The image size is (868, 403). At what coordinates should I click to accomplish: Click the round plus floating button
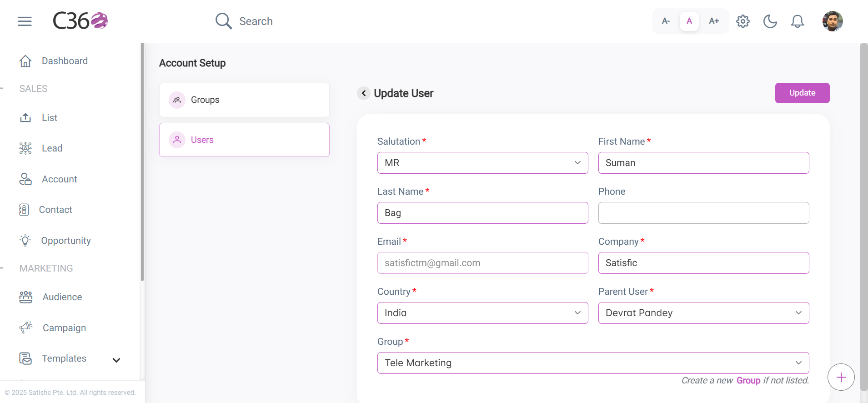(841, 377)
